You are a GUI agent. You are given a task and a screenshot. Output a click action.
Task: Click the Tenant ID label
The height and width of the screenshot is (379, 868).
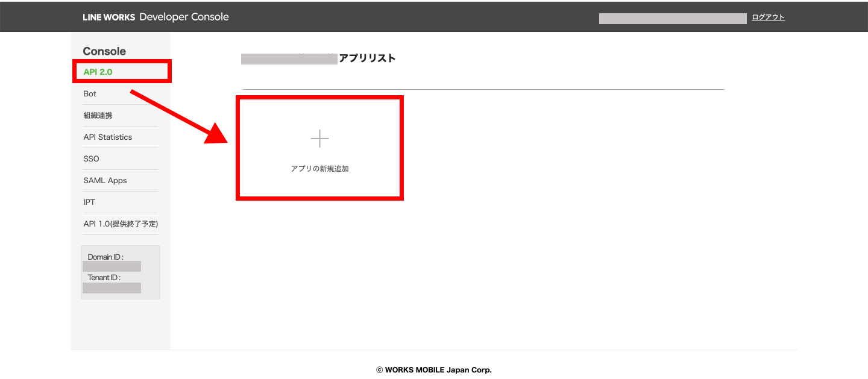coord(104,278)
